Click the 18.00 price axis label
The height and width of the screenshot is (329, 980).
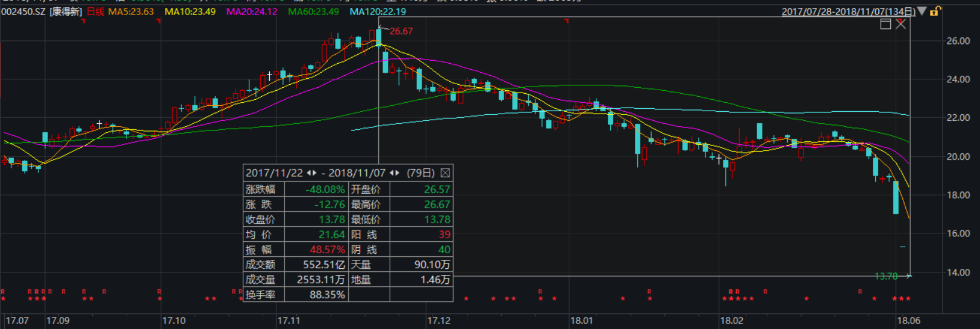pos(958,195)
